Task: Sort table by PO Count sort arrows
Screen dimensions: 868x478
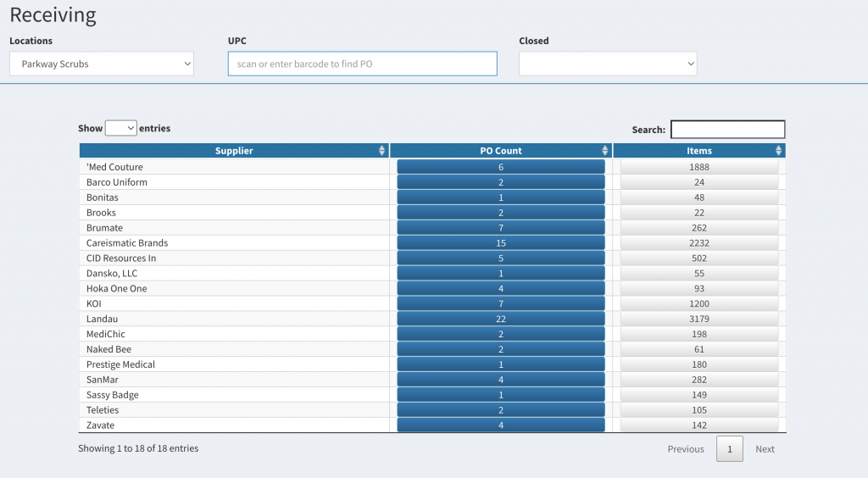Action: [604, 151]
